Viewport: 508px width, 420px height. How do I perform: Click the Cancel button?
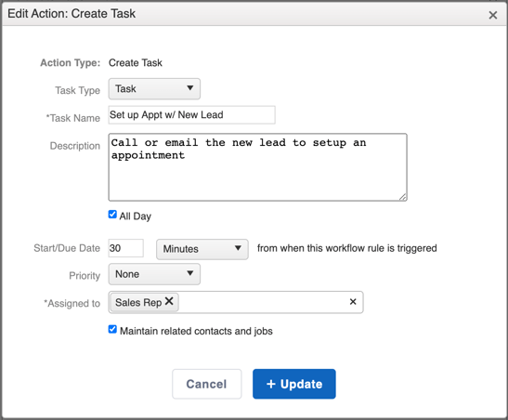coord(207,384)
